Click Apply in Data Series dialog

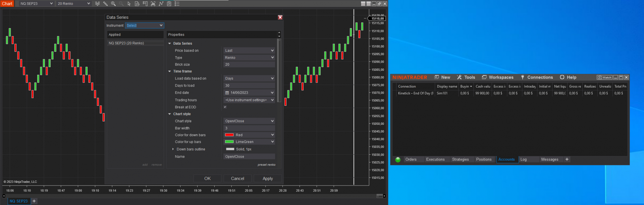coord(268,179)
